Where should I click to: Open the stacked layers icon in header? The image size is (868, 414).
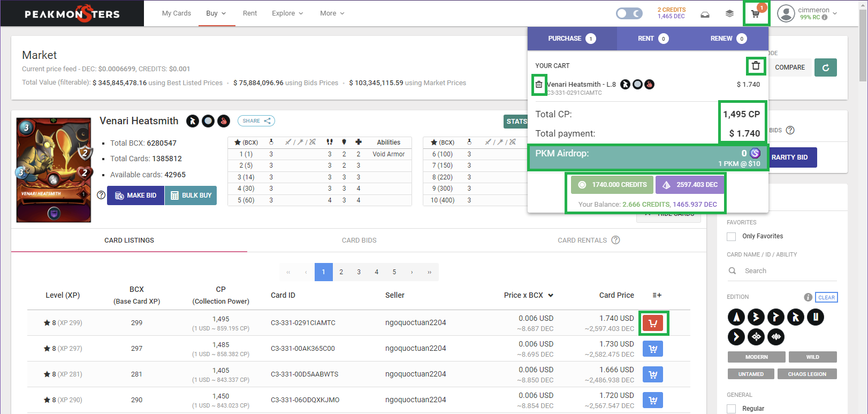click(729, 14)
